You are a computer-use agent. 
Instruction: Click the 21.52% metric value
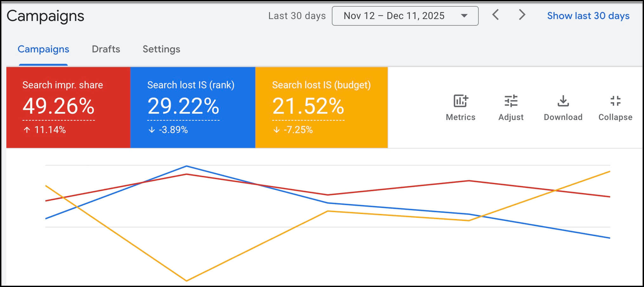pyautogui.click(x=308, y=106)
